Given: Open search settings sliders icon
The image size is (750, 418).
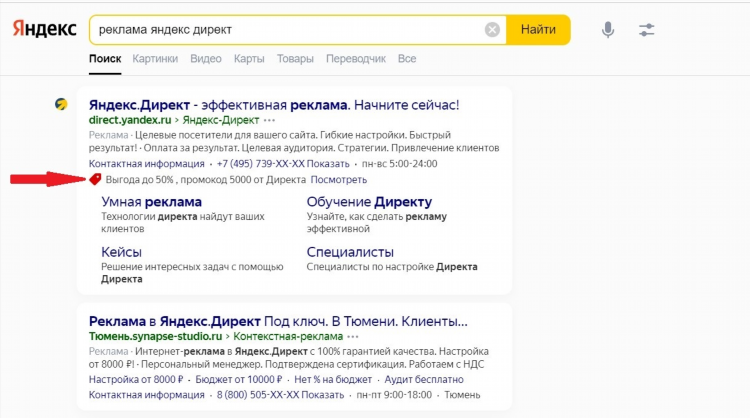Looking at the screenshot, I should 646,30.
